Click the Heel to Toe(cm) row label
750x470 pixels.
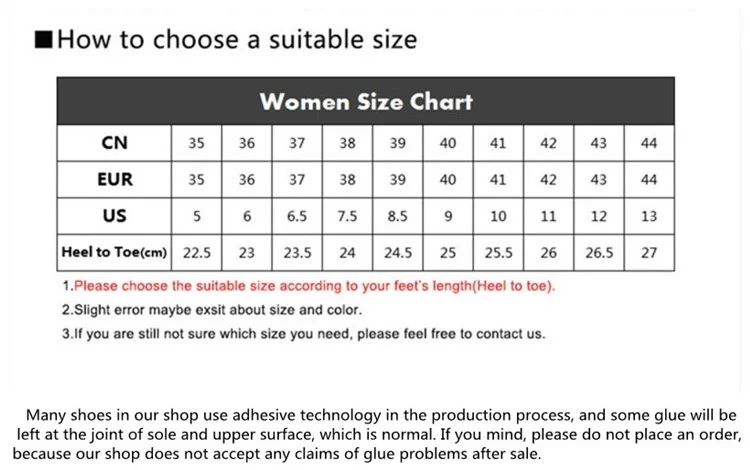(x=114, y=252)
